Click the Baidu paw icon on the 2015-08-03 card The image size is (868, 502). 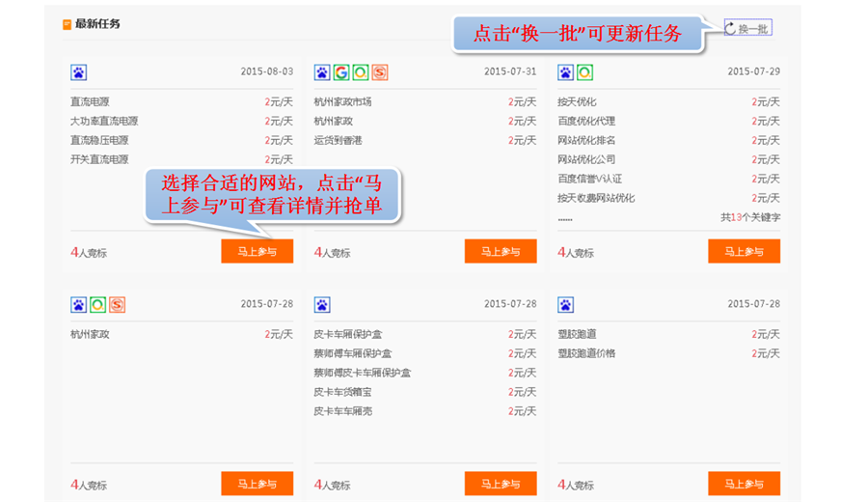point(78,72)
